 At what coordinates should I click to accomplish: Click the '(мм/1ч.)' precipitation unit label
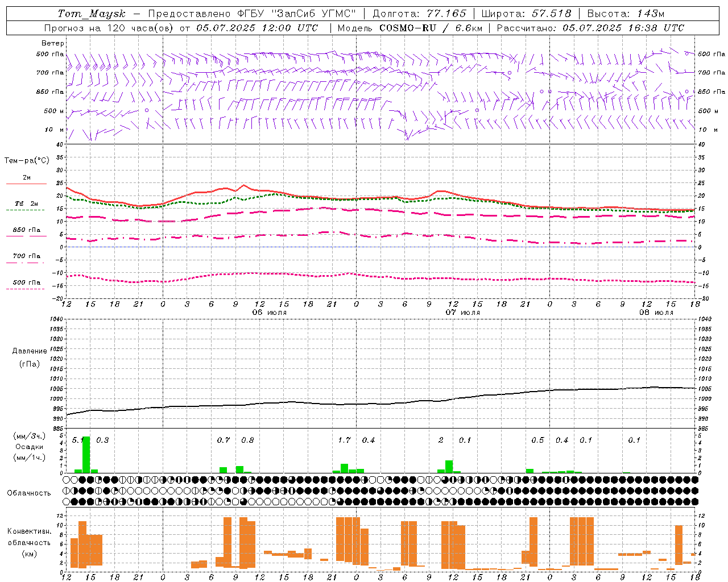tap(30, 458)
